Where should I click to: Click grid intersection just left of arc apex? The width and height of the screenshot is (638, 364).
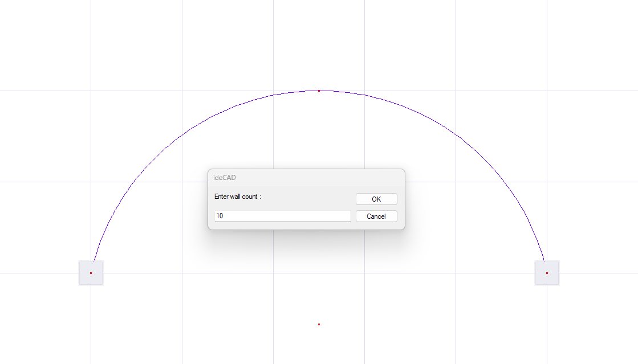[273, 91]
